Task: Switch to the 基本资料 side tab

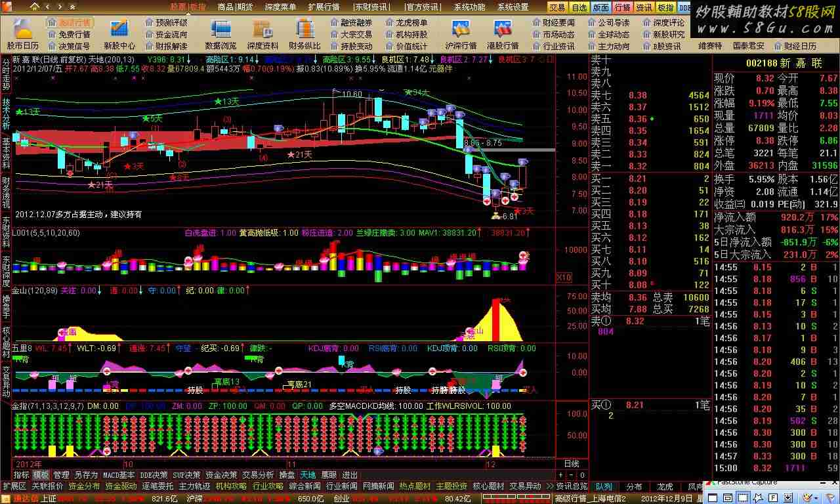Action: 6,152
